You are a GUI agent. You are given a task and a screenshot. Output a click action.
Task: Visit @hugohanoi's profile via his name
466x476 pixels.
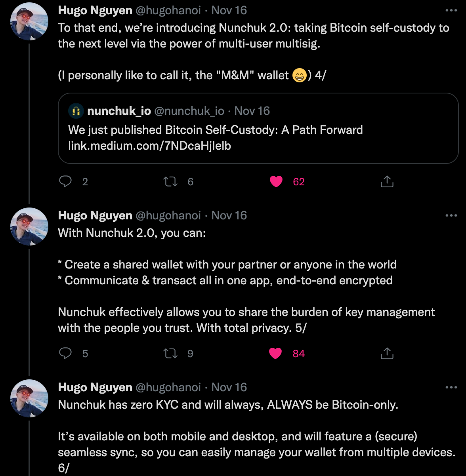(x=95, y=10)
